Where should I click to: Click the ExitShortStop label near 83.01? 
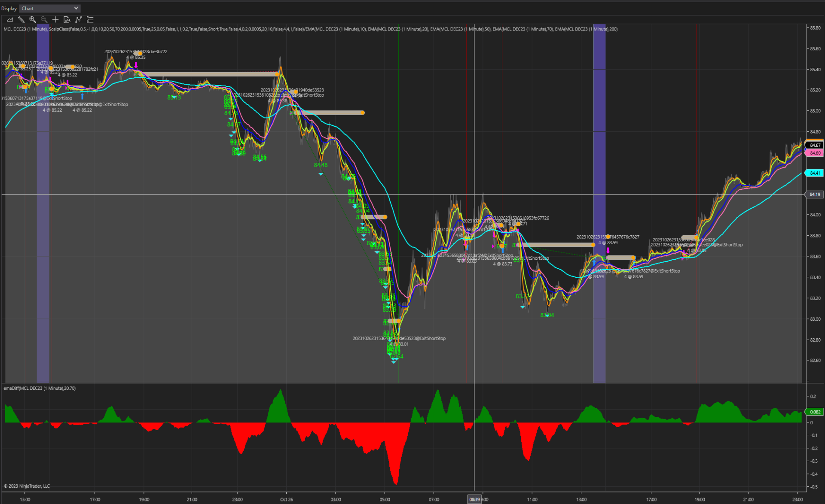point(399,338)
